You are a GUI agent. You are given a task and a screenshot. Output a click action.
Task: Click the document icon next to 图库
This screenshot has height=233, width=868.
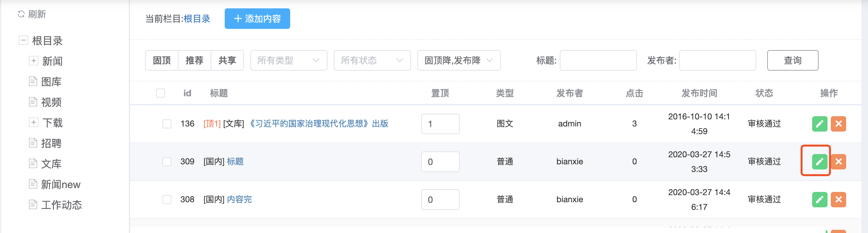point(33,82)
